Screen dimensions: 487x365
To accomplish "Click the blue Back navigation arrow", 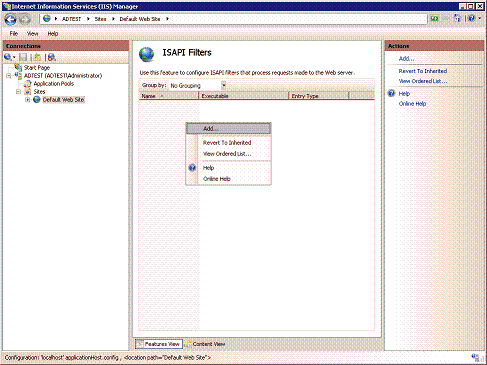I will point(10,20).
